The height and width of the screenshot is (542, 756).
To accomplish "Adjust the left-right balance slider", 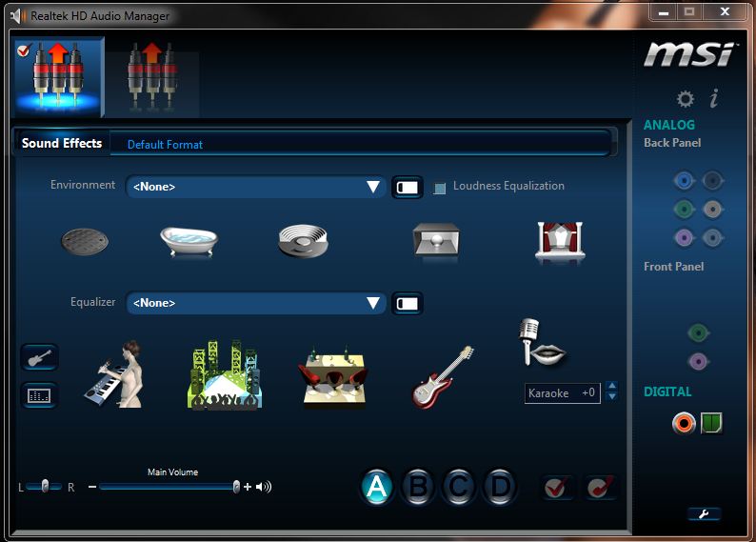I will [45, 486].
